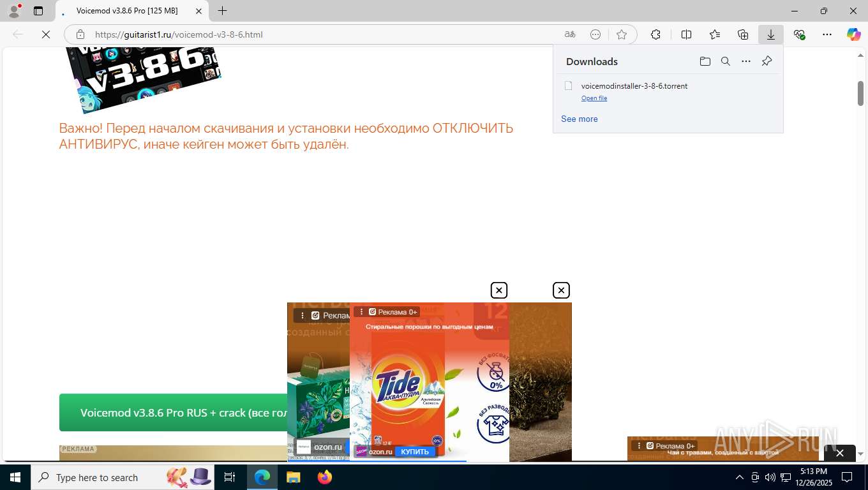Enable split screen view
Image resolution: width=868 pixels, height=490 pixels.
[x=687, y=34]
